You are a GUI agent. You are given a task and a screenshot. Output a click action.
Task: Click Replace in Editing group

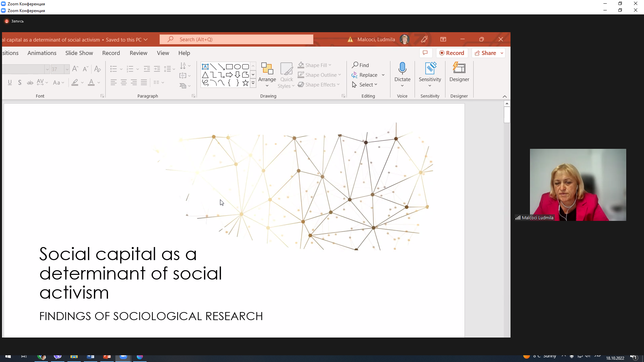coord(365,75)
